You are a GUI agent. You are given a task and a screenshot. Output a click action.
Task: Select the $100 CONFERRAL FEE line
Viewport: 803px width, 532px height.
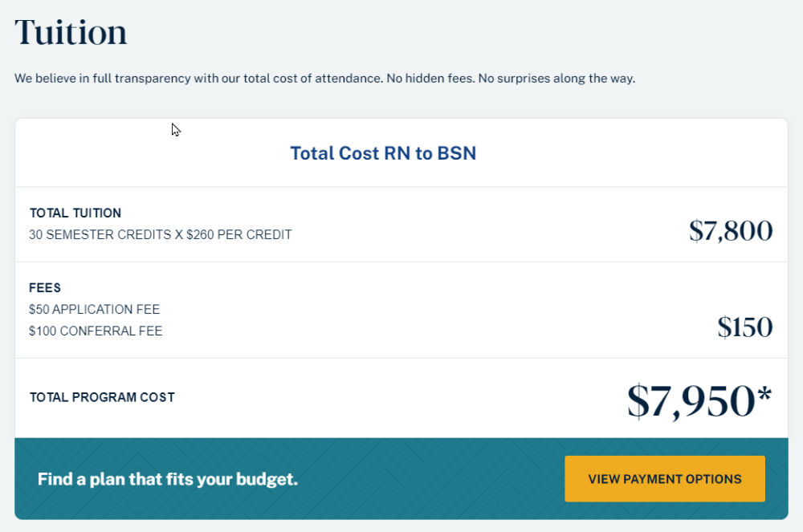point(96,331)
